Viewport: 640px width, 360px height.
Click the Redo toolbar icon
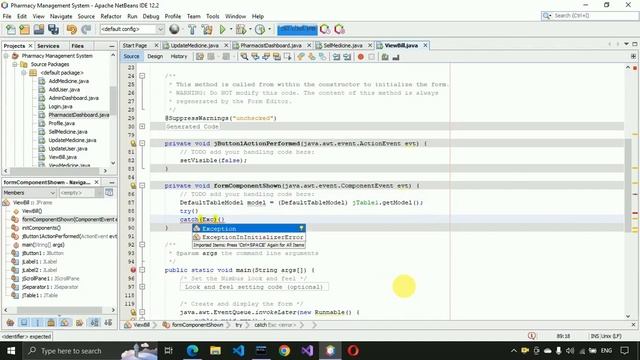pyautogui.click(x=86, y=29)
